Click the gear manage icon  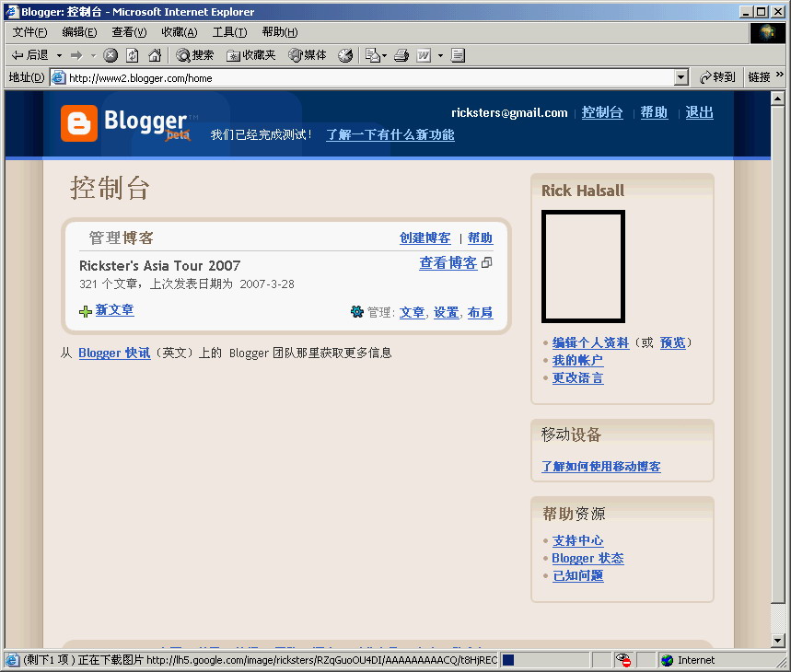point(356,311)
